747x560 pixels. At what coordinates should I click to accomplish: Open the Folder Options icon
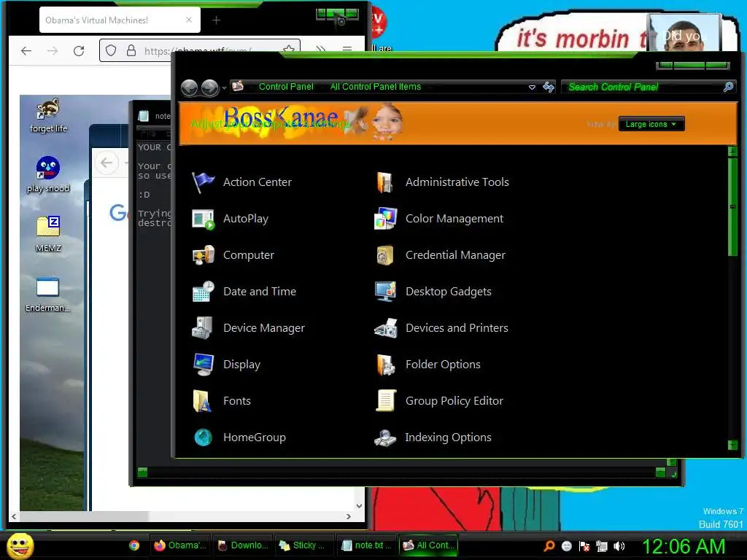click(385, 365)
